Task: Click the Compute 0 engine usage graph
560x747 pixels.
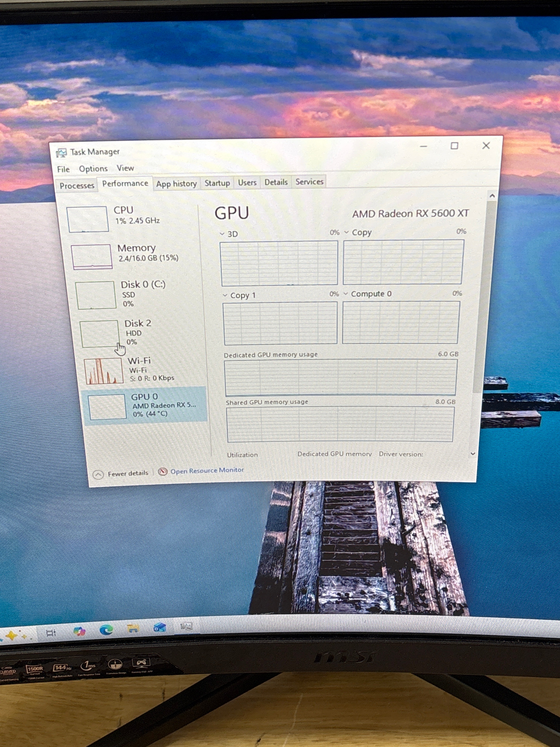Action: pos(401,323)
